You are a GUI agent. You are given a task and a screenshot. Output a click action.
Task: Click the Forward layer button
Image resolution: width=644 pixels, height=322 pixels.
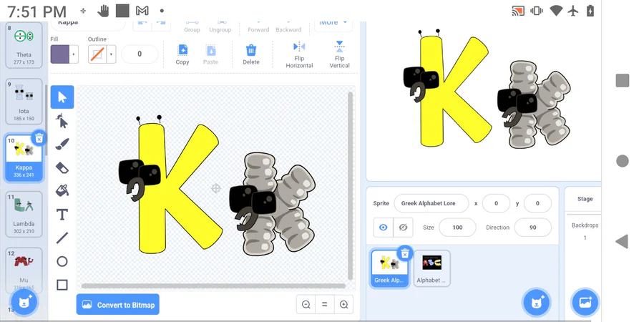coord(258,26)
